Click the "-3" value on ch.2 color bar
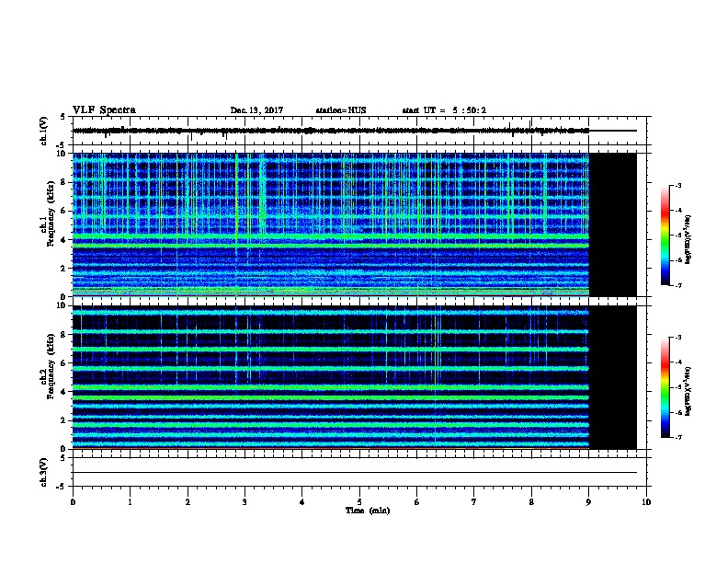 (x=677, y=338)
